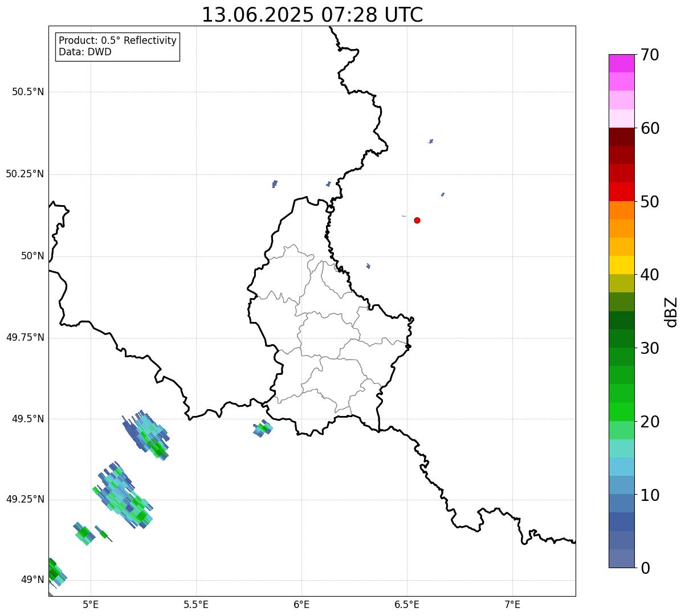Click the 'Data: DWD' label
Image resolution: width=685 pixels, height=616 pixels.
pos(85,52)
